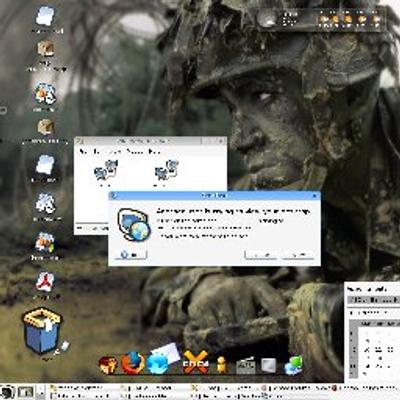400x400 pixels.
Task: Click the help button at dialog's bottom left
Action: 131,255
